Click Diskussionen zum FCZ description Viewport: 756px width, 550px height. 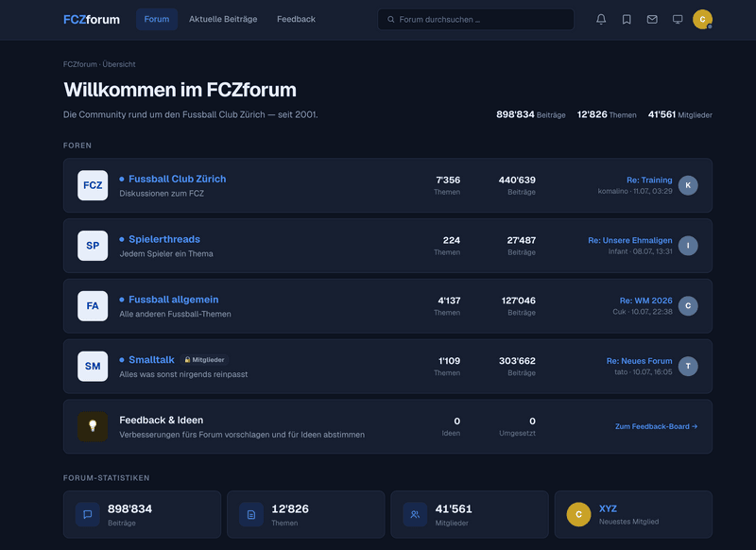tap(162, 194)
